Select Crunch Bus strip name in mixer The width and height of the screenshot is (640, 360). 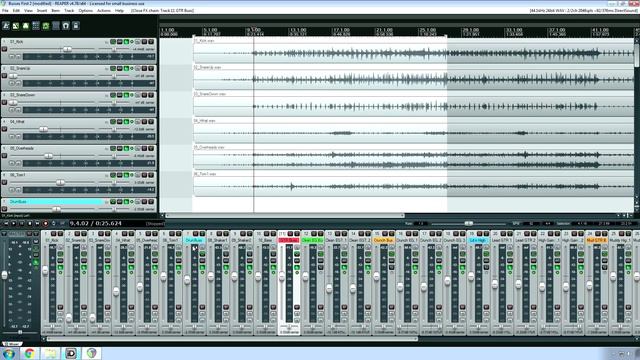pyautogui.click(x=383, y=240)
